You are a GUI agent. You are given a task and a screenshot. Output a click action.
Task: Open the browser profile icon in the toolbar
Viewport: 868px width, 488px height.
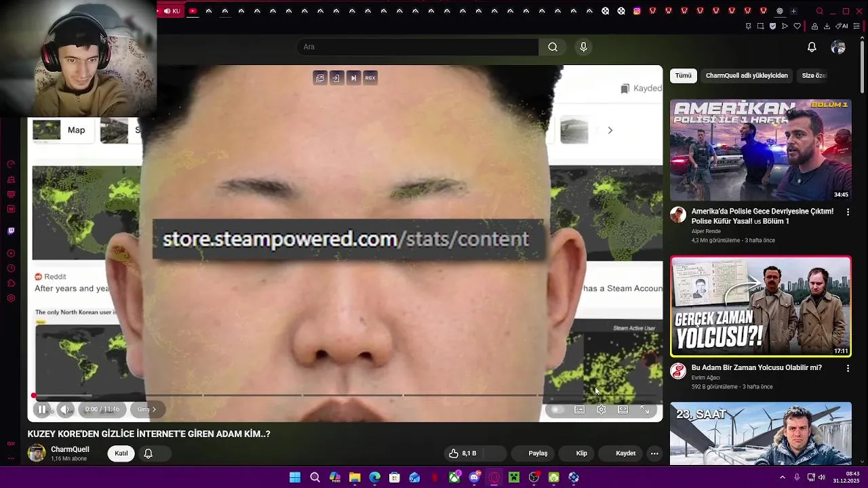813,26
